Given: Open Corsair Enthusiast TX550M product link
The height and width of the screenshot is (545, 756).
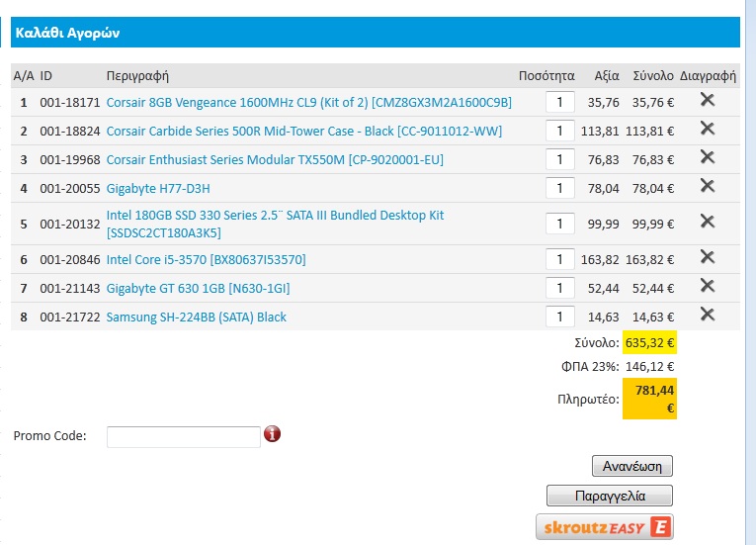Looking at the screenshot, I should click(x=275, y=160).
